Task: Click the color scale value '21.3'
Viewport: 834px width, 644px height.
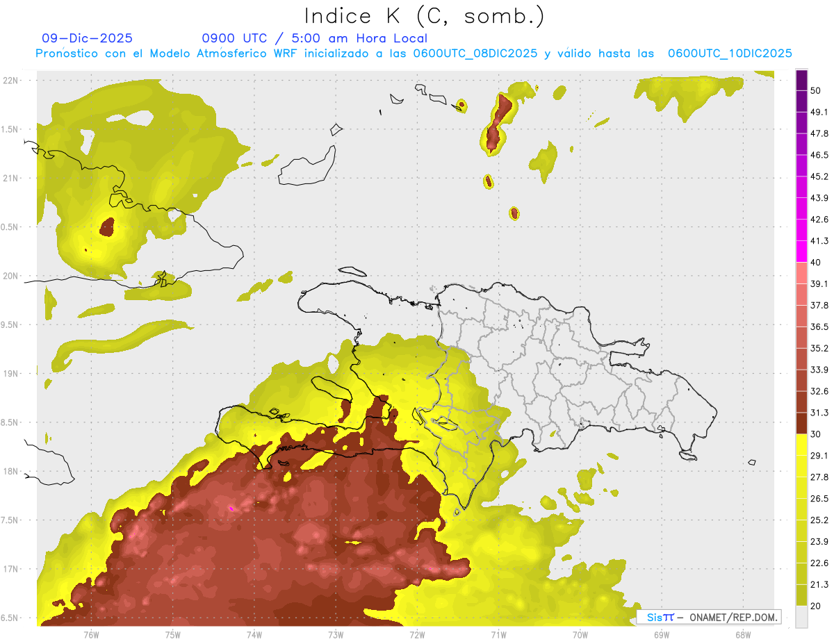Action: 820,586
